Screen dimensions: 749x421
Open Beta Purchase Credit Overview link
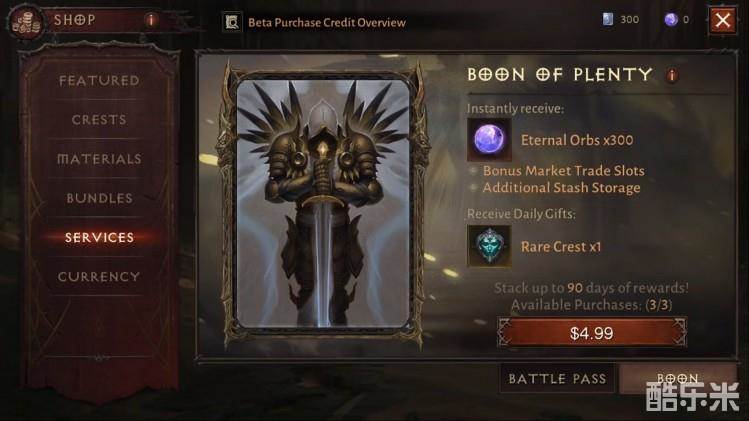[327, 22]
